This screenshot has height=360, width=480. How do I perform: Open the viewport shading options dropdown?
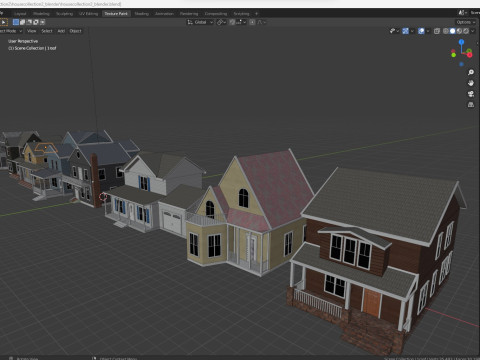click(x=472, y=31)
